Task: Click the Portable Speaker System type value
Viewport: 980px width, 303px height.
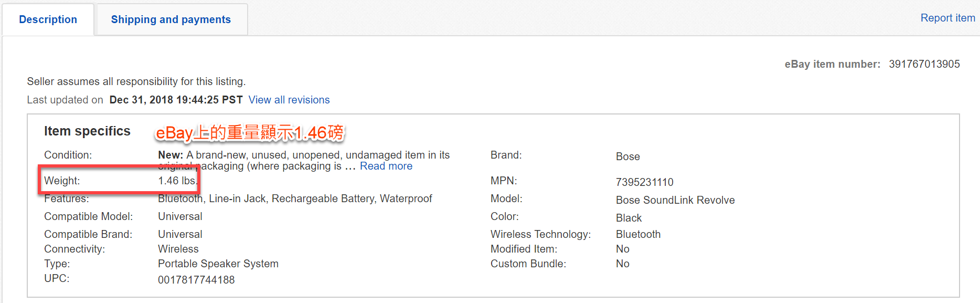Action: tap(218, 264)
